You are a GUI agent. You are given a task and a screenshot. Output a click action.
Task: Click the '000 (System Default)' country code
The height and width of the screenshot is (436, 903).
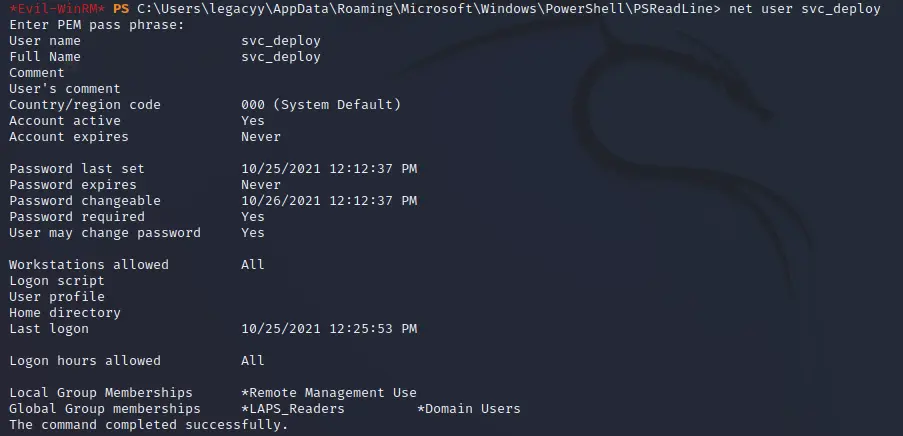(321, 105)
